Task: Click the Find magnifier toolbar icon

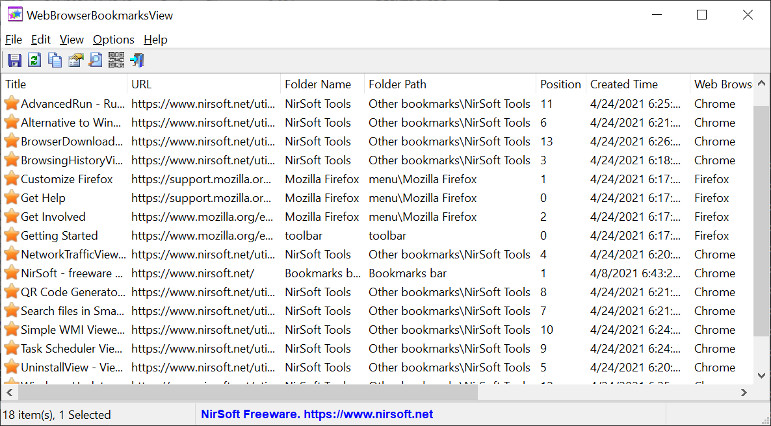Action: tap(95, 61)
